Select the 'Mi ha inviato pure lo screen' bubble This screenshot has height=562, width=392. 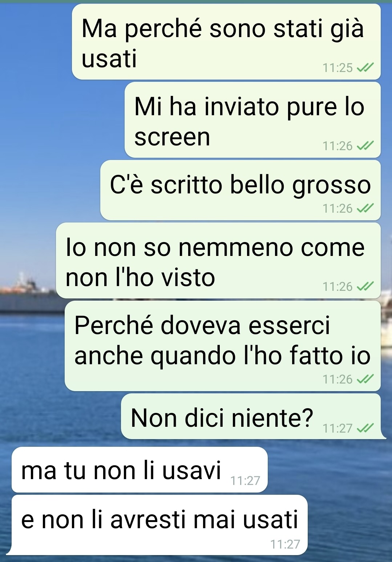pos(252,120)
